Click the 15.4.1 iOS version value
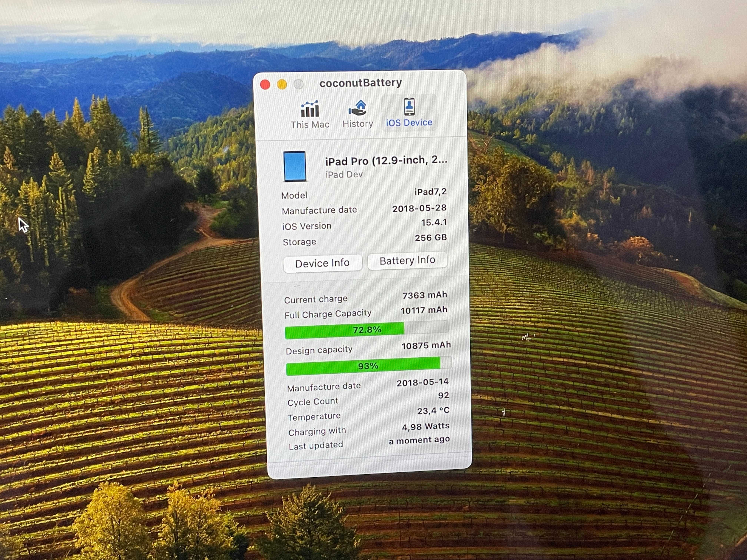The width and height of the screenshot is (747, 560). [434, 222]
